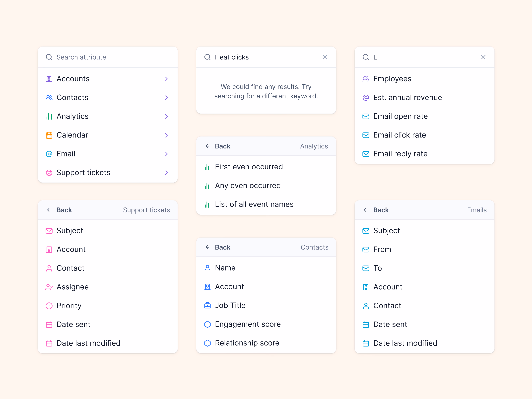
Task: Expand Accounts with its chevron arrow
Action: pyautogui.click(x=166, y=79)
